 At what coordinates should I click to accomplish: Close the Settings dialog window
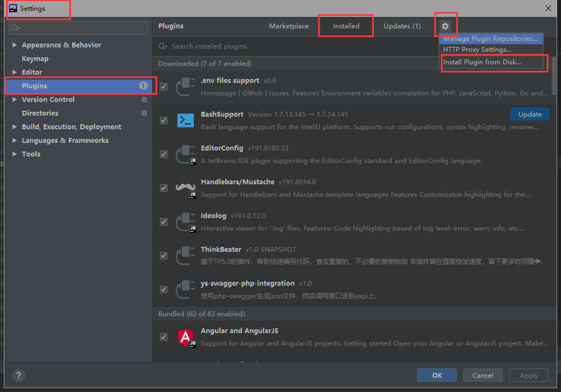click(548, 8)
